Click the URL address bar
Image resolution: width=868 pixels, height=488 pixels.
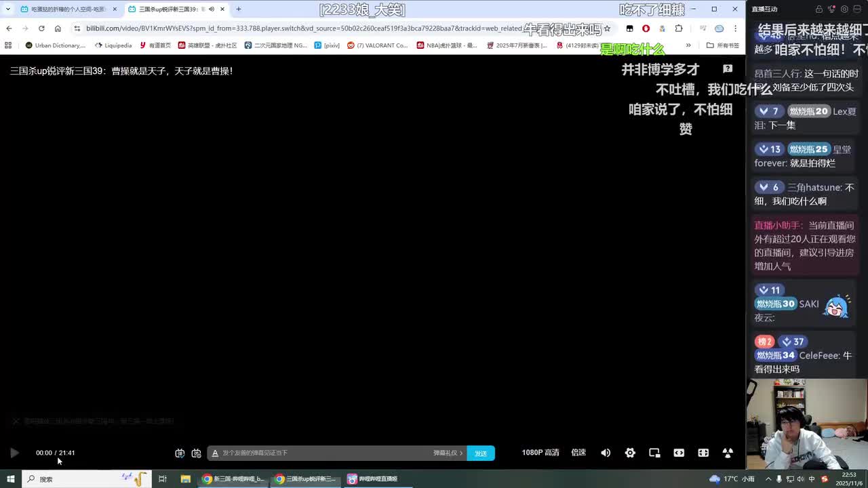click(x=305, y=28)
